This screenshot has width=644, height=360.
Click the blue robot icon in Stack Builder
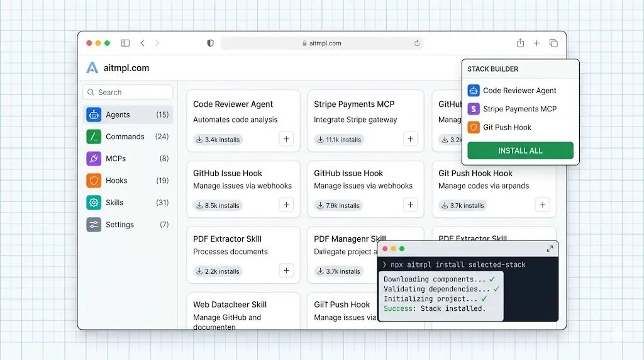point(474,91)
